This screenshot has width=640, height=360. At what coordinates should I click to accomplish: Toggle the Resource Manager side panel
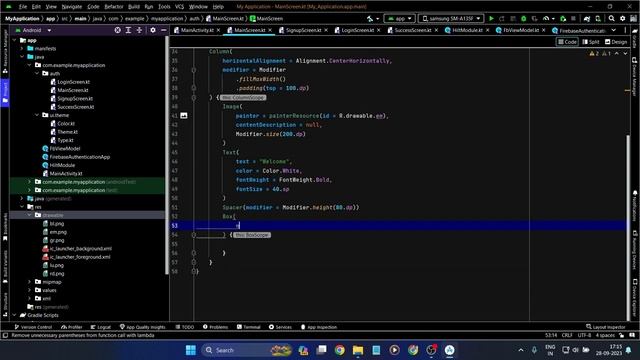tap(5, 51)
